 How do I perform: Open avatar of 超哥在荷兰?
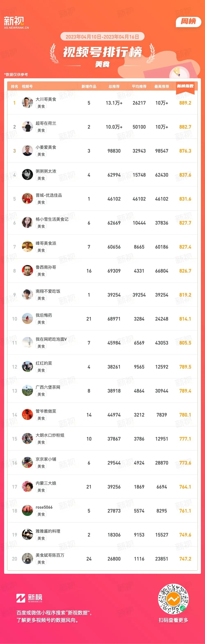tap(27, 127)
